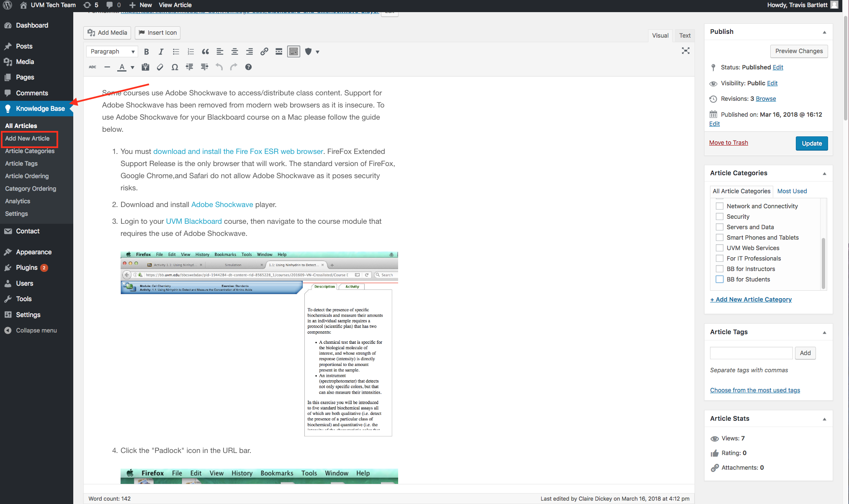Switch to Visual editor tab
Viewport: 849px width, 504px height.
point(660,35)
